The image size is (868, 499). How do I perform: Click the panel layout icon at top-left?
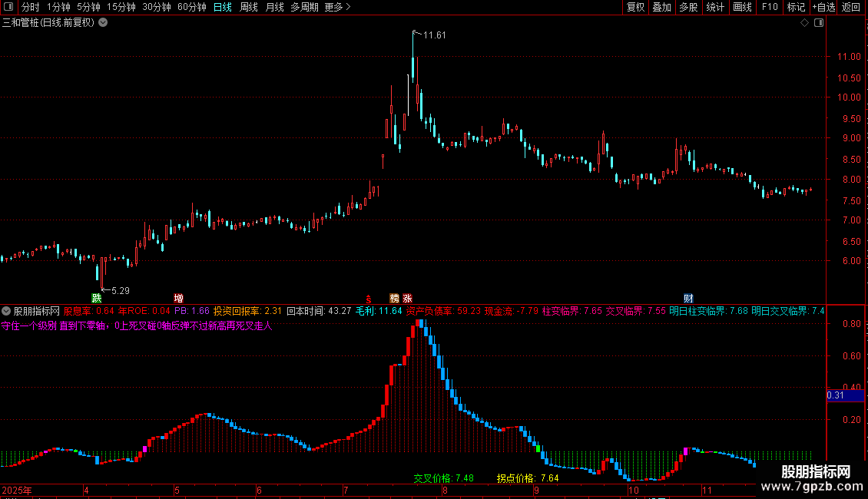(8, 7)
